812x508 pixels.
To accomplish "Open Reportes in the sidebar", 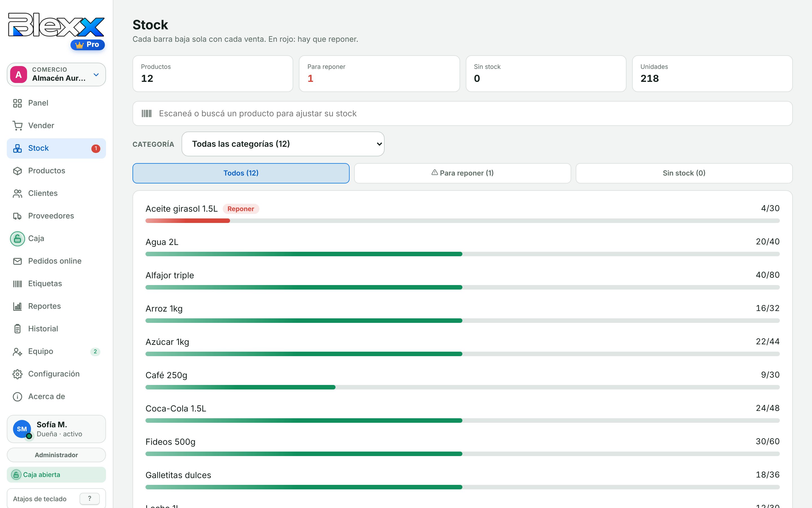I will click(56, 306).
